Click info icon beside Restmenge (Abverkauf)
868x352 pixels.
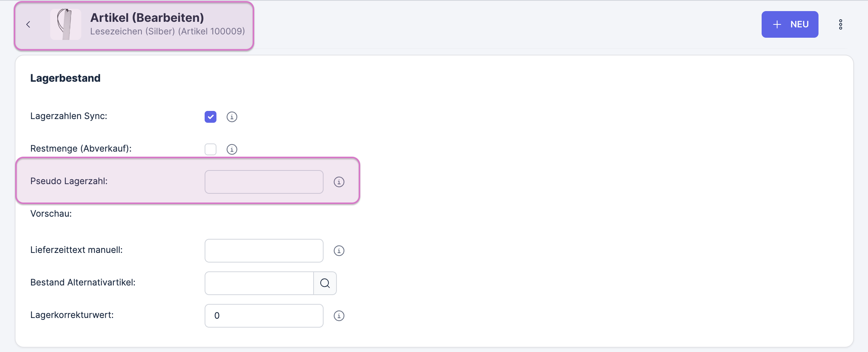click(232, 149)
